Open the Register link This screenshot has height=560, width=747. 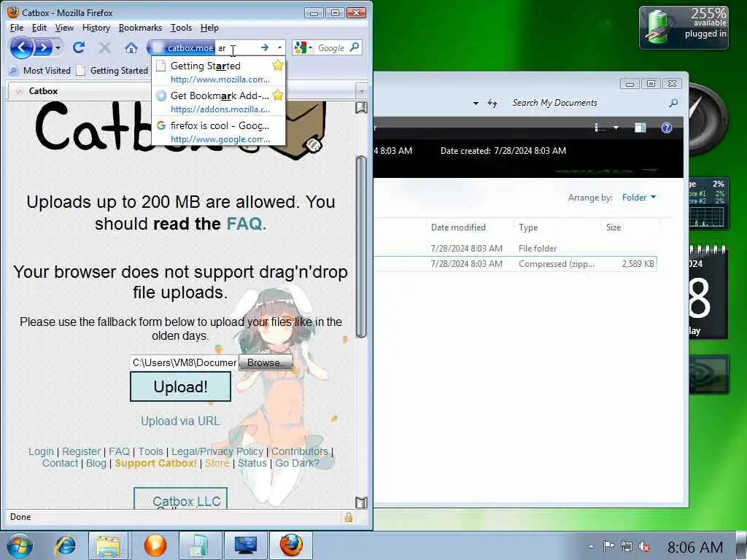pyautogui.click(x=82, y=451)
